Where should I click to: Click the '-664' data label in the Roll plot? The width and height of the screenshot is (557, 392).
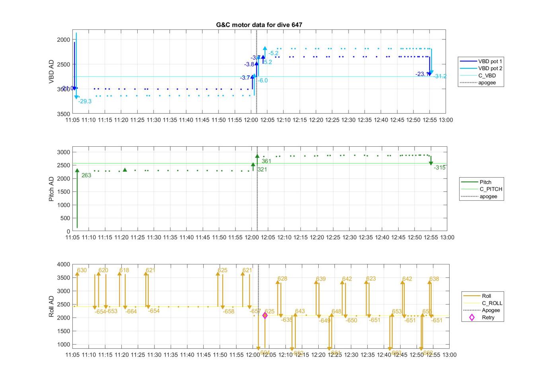pyautogui.click(x=131, y=312)
